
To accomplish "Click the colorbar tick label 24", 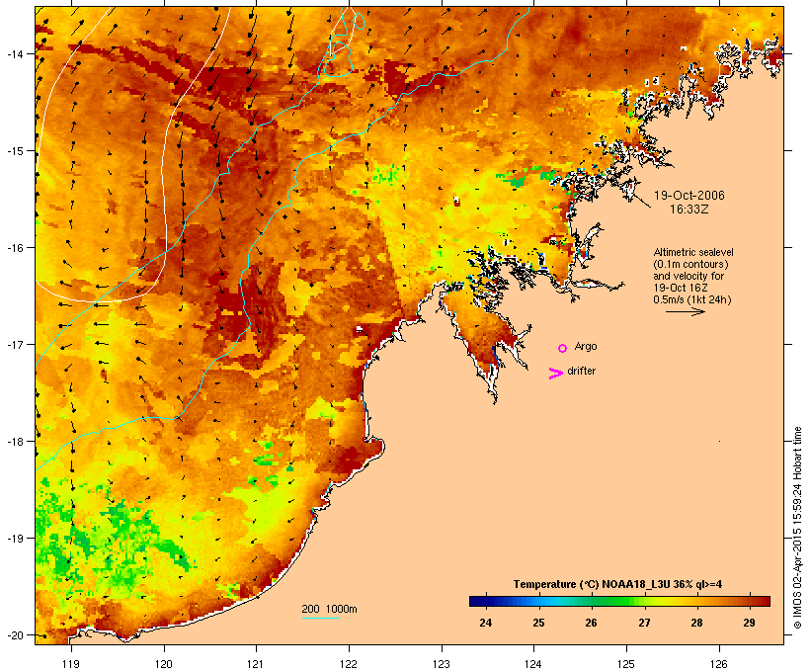I will [486, 623].
